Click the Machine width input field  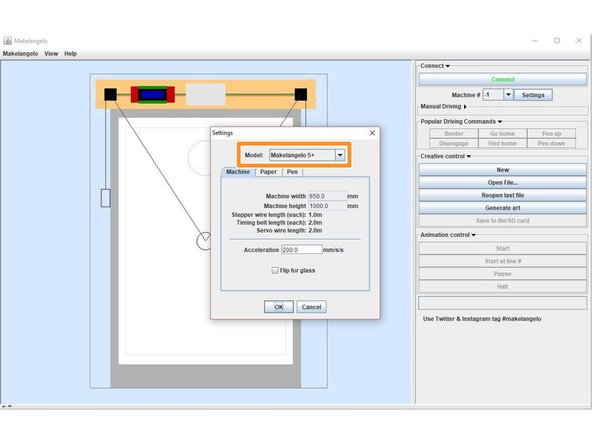click(327, 196)
